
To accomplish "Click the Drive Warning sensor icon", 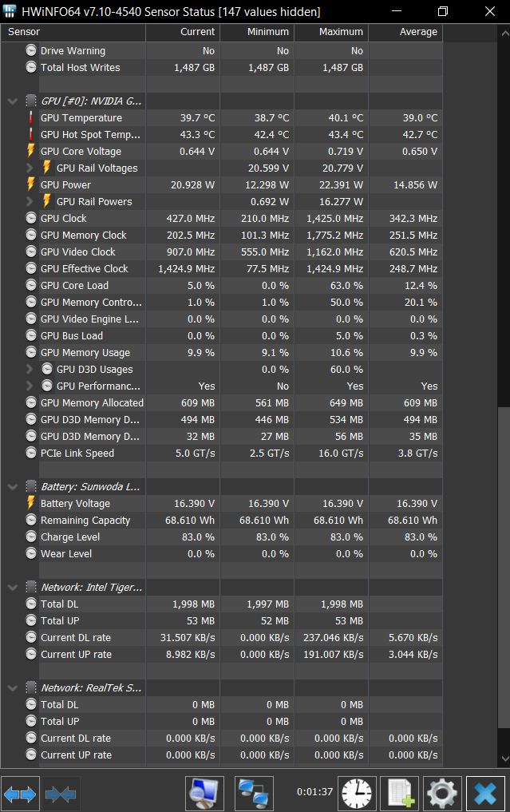I will [x=31, y=50].
